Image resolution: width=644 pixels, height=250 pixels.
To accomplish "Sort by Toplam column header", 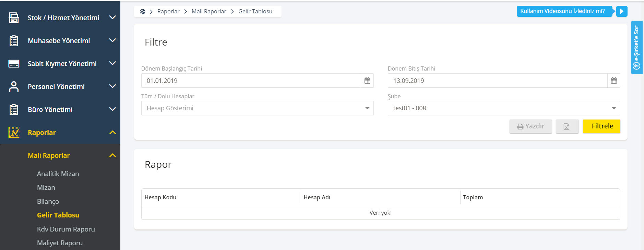I will click(473, 197).
